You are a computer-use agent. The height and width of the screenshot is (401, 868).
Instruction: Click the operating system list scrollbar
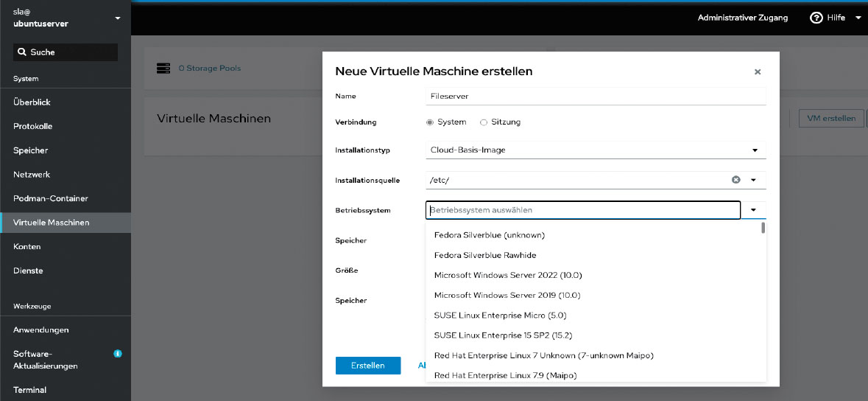[763, 229]
